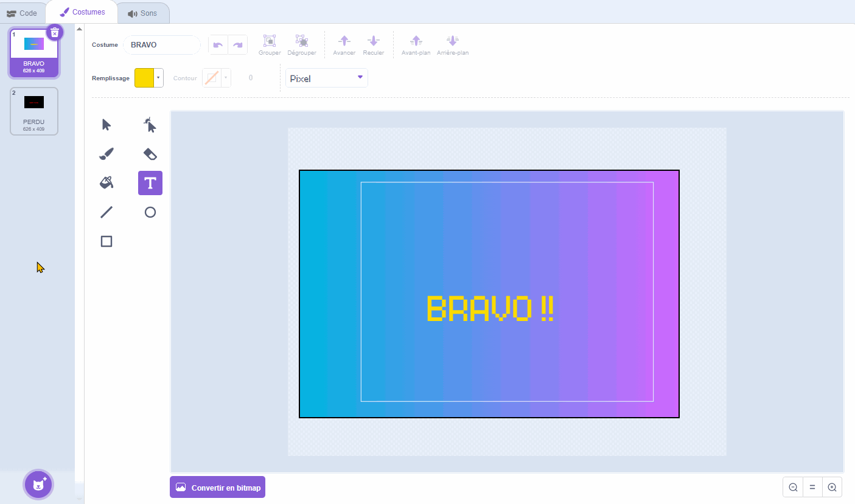Choose the Eraser tool

(x=150, y=154)
